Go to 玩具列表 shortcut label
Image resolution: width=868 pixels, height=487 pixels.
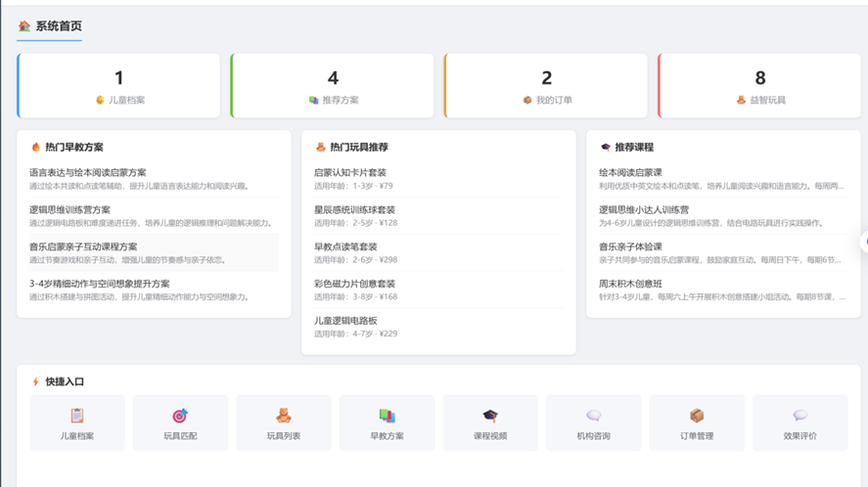point(284,436)
